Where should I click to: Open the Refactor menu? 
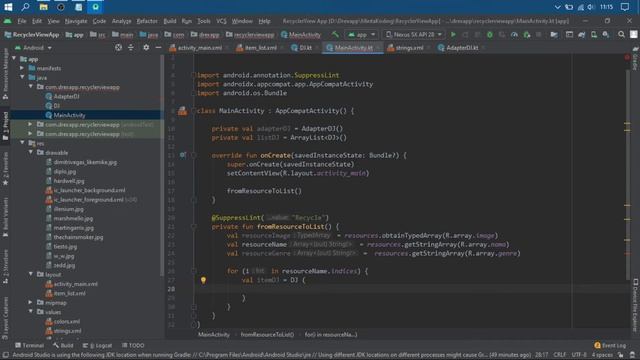coord(147,21)
